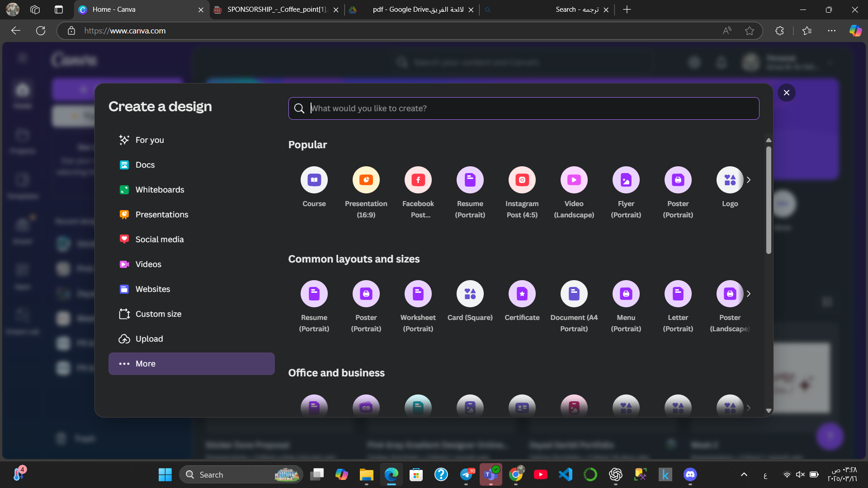This screenshot has width=868, height=488.
Task: Open Resume (Portrait) in Popular row
Action: [x=470, y=180]
